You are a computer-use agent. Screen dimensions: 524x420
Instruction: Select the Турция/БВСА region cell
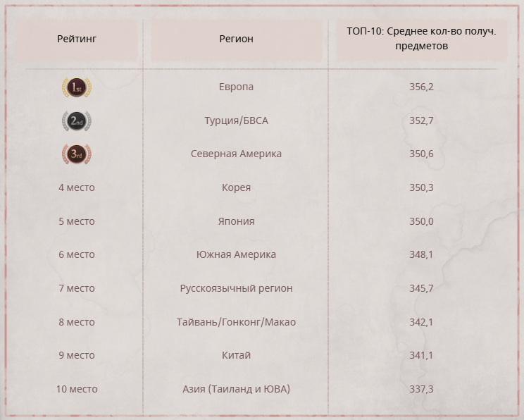tap(236, 121)
